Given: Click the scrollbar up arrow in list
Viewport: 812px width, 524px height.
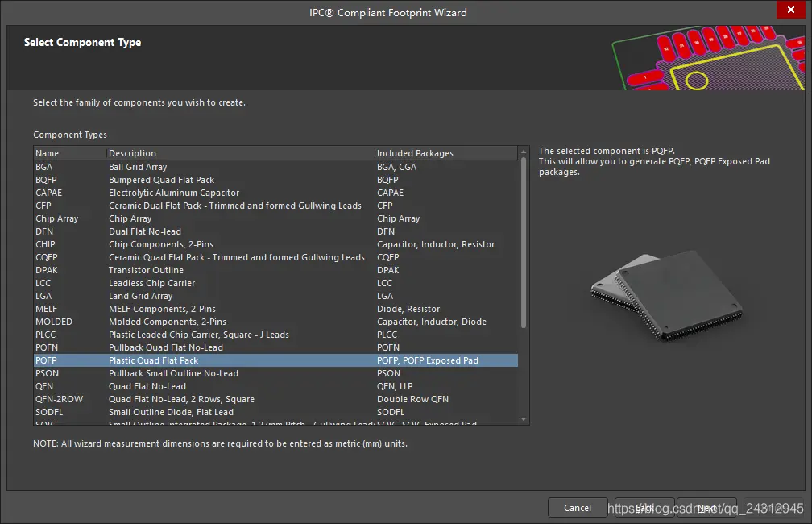Looking at the screenshot, I should pyautogui.click(x=524, y=152).
